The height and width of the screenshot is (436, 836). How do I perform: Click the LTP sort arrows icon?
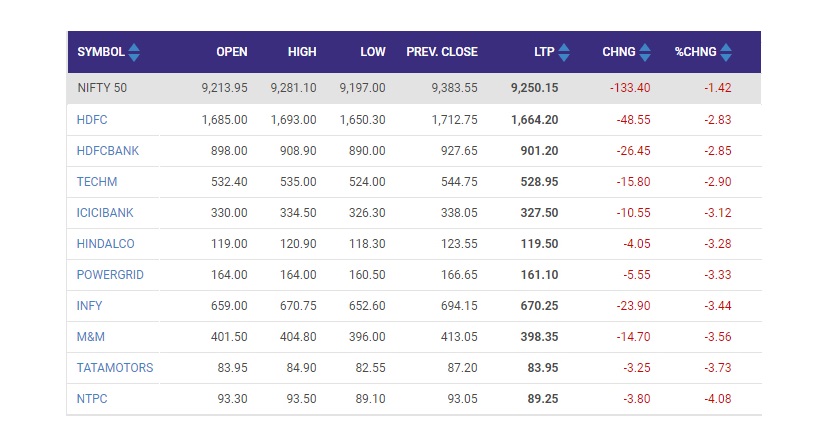coord(564,52)
